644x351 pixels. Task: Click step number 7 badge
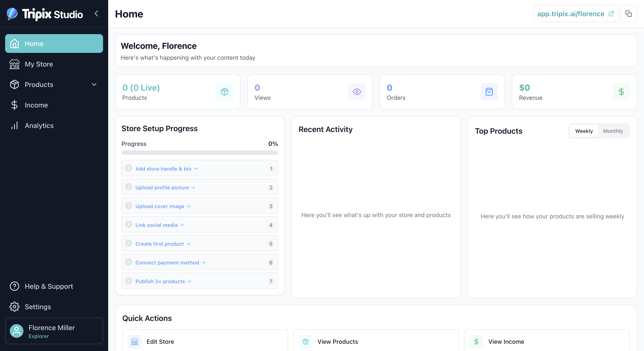click(x=271, y=282)
